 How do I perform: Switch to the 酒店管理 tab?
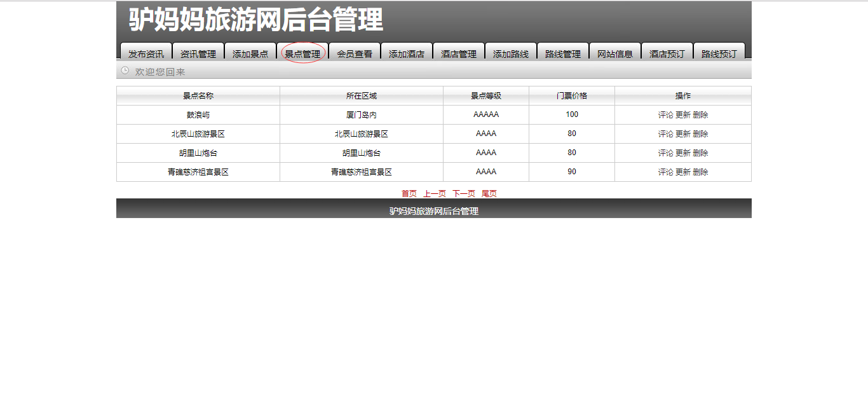[x=459, y=52]
